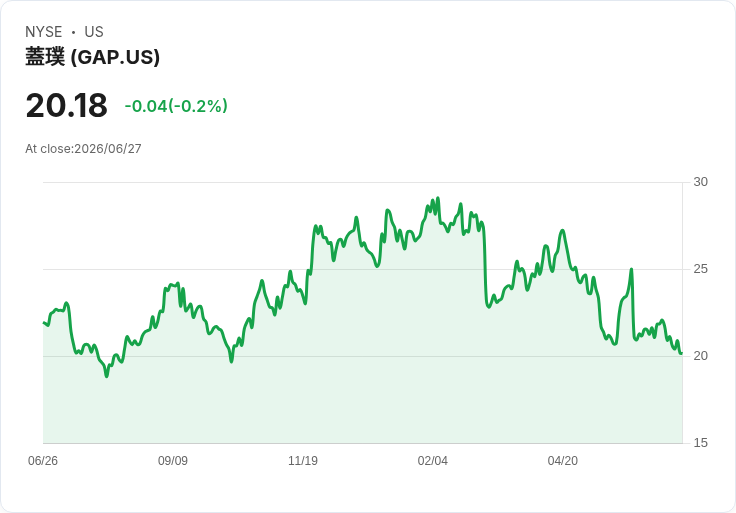Viewport: 736px width, 513px height.
Task: Click the sharp spike to 25 near chart's right
Action: coord(631,269)
